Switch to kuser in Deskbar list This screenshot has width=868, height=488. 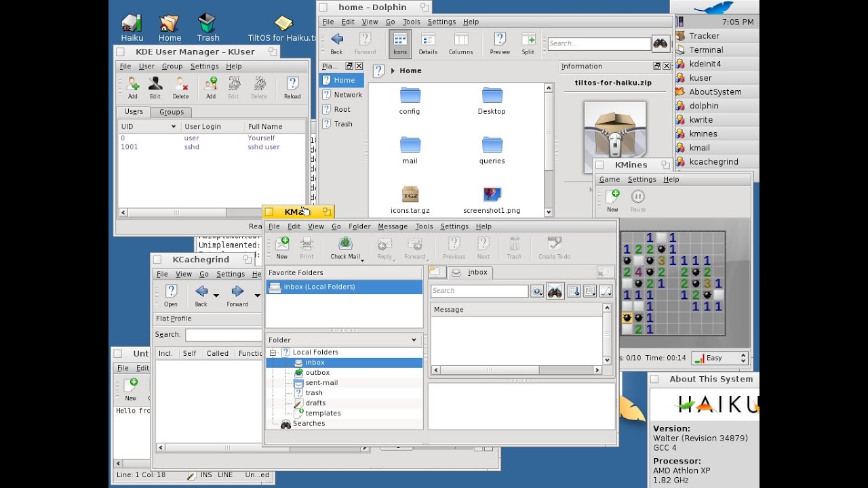coord(715,78)
